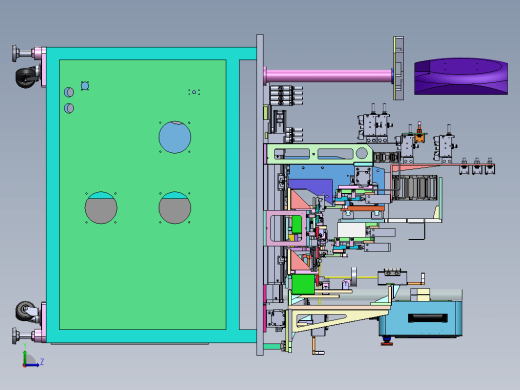Select the bottom-left leveling foot

(x=24, y=335)
